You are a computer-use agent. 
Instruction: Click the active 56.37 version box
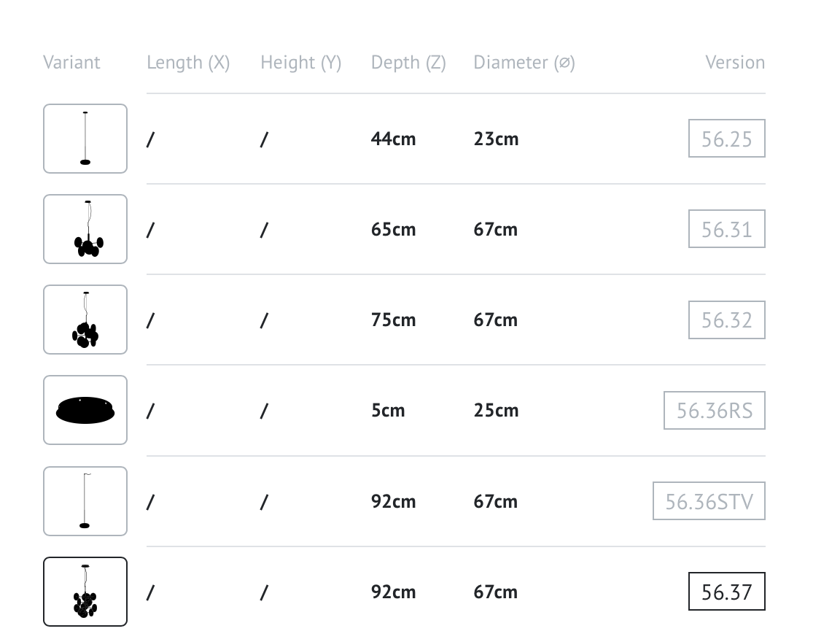pos(727,592)
